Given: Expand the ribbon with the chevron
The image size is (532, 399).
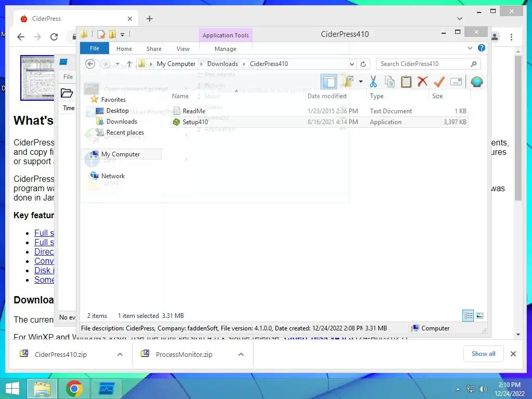Looking at the screenshot, I should coord(470,48).
